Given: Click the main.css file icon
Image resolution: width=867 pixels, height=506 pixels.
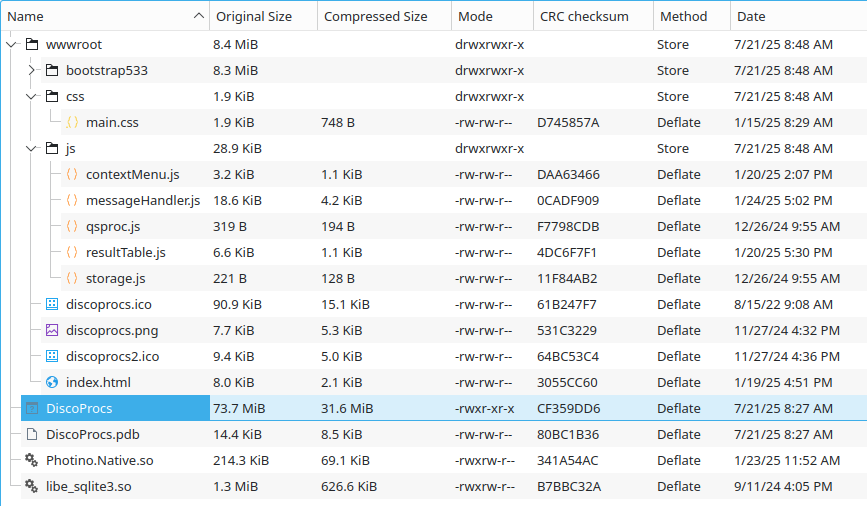Looking at the screenshot, I should 72,123.
